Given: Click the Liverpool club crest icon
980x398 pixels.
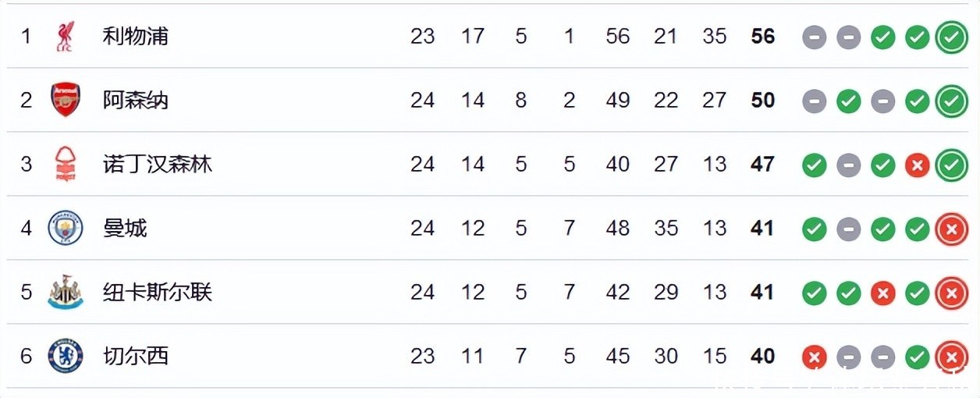Looking at the screenshot, I should [66, 37].
